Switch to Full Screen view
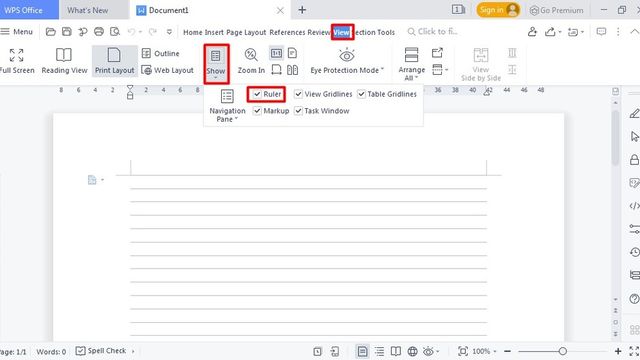The image size is (640, 360). [x=17, y=61]
